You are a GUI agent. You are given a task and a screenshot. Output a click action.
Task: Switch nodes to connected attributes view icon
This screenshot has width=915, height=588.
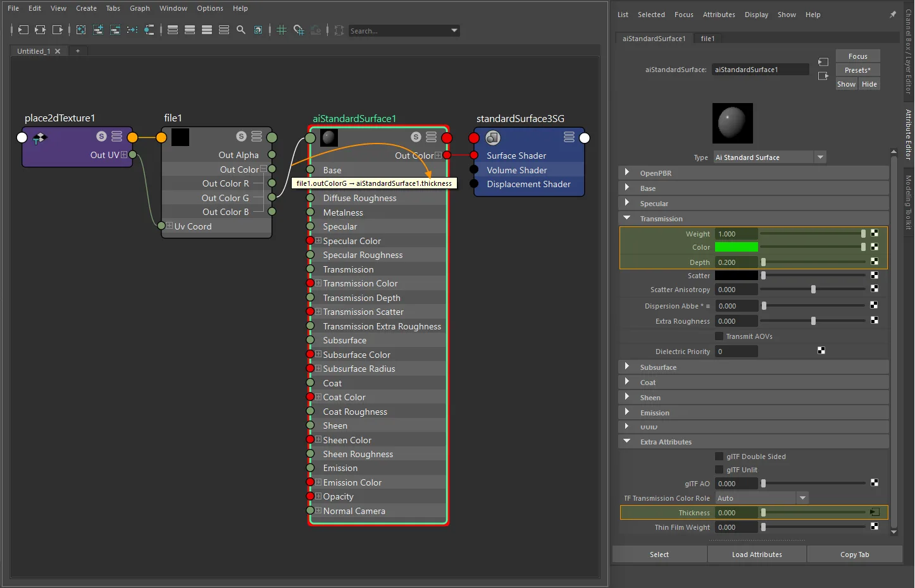pos(190,30)
